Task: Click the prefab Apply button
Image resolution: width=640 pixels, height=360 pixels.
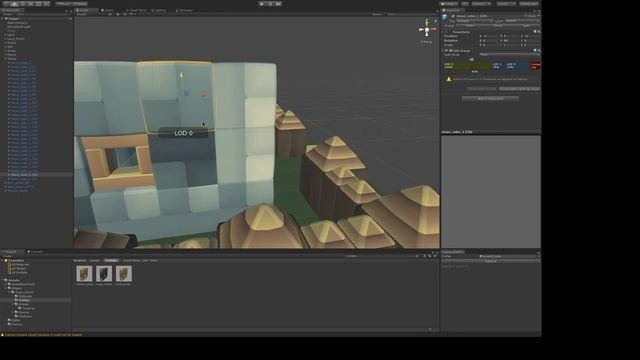Action: point(526,25)
